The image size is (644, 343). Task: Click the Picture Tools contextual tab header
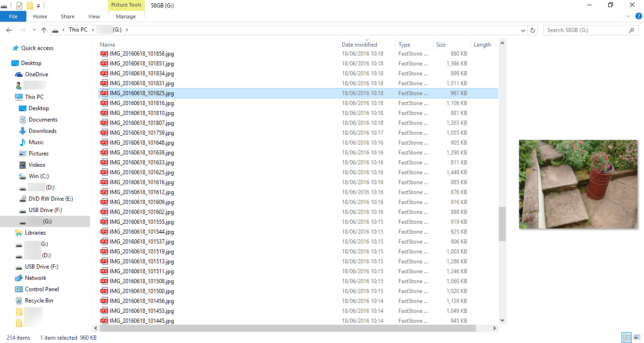126,5
